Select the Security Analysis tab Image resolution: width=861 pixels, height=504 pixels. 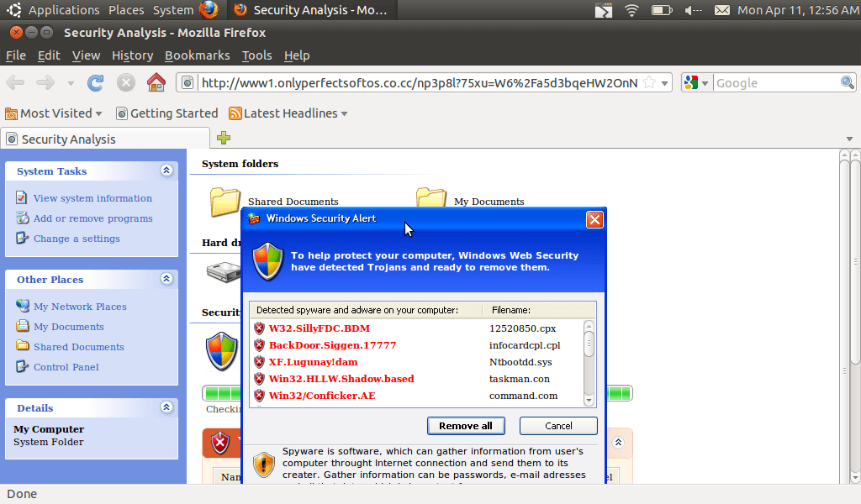105,139
